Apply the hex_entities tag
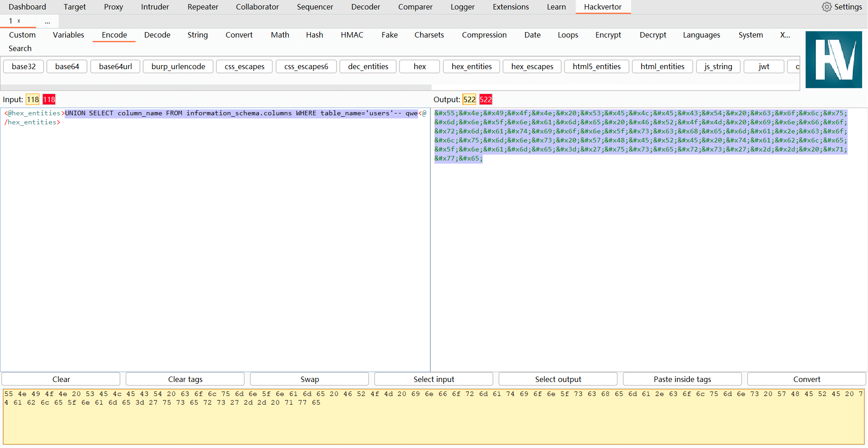Image resolution: width=868 pixels, height=448 pixels. tap(471, 66)
